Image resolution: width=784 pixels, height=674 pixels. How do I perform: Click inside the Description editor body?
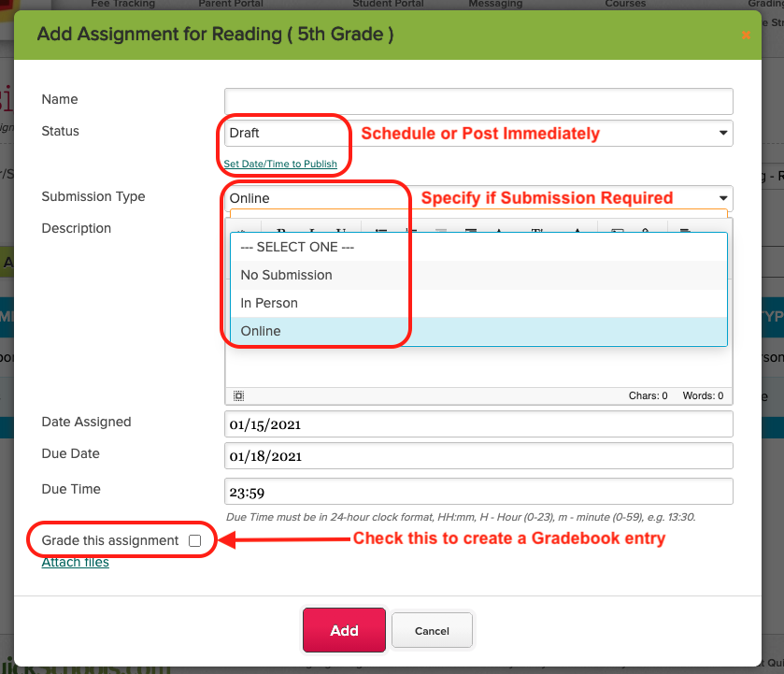point(478,366)
